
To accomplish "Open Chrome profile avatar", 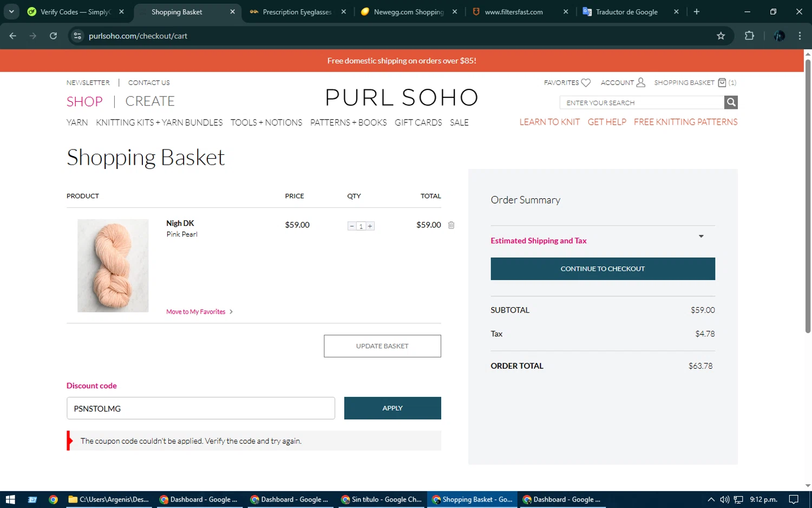I will [780, 36].
